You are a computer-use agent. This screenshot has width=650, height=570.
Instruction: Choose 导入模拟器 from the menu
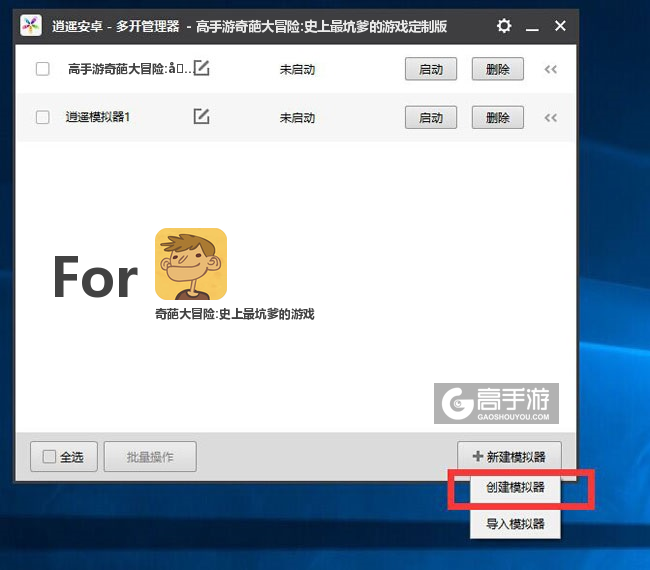(515, 524)
